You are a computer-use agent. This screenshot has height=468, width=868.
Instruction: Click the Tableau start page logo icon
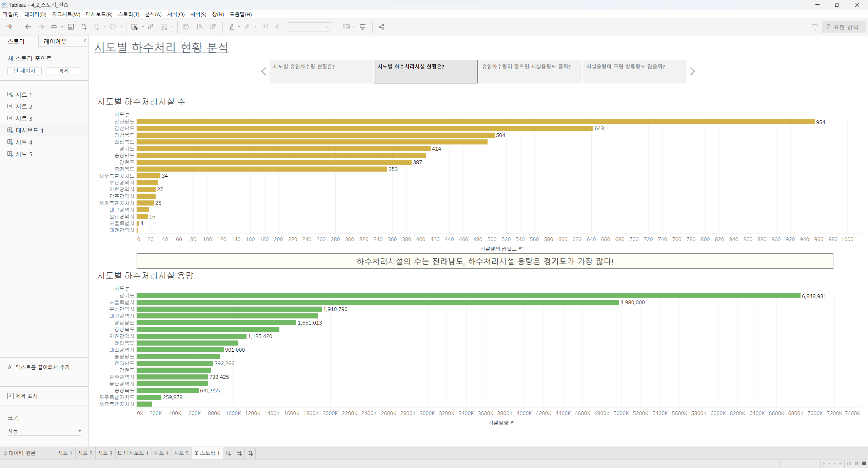pyautogui.click(x=9, y=27)
